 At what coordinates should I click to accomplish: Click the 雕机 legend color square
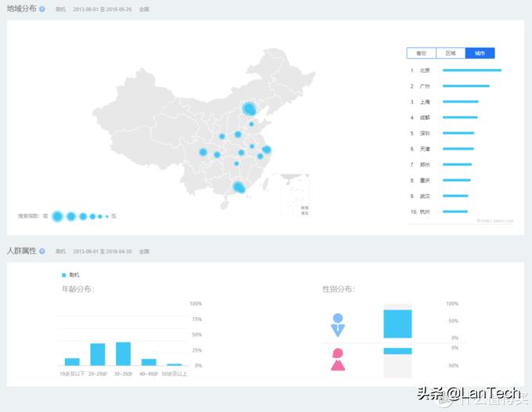tap(64, 275)
